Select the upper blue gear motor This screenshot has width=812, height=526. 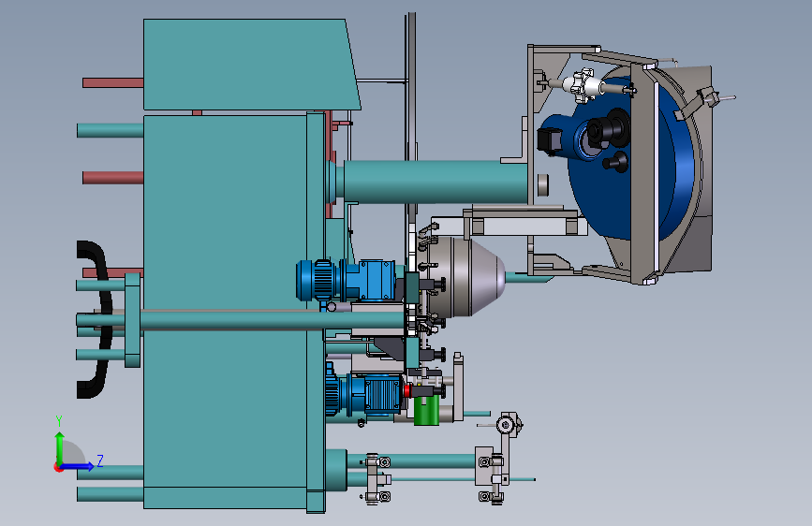coord(346,280)
